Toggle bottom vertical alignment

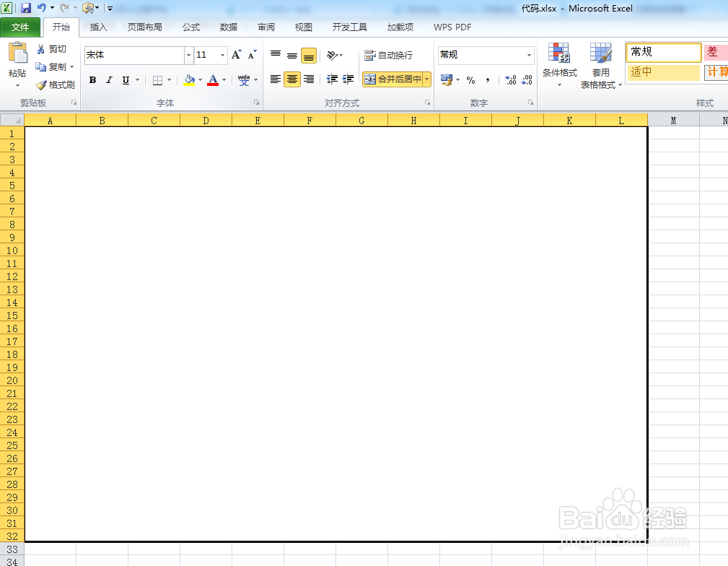(x=309, y=56)
